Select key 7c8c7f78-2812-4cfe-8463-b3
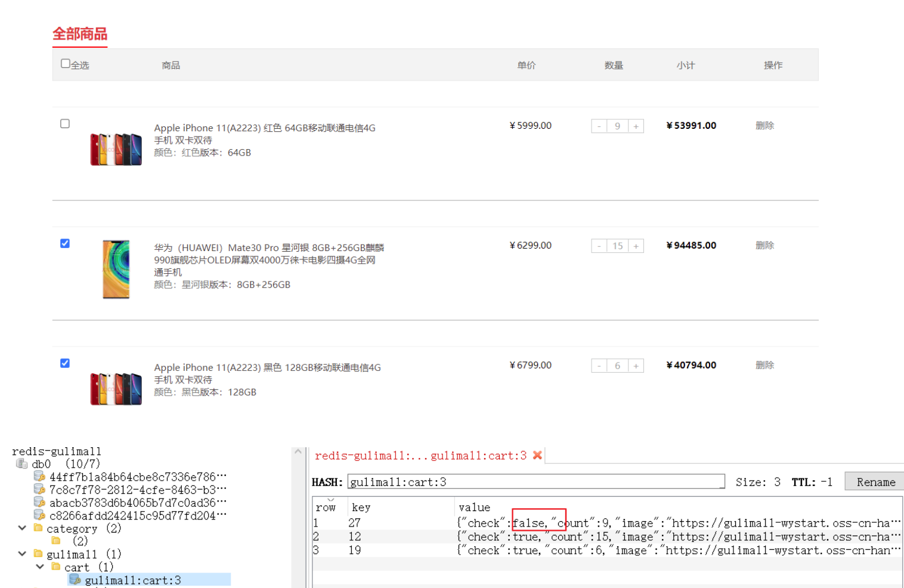 click(x=138, y=490)
